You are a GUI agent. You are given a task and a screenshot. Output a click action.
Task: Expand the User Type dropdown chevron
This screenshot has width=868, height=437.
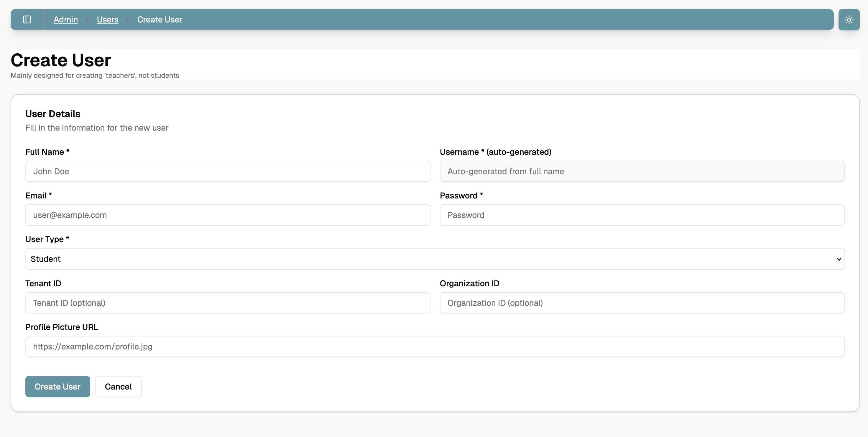tap(839, 259)
